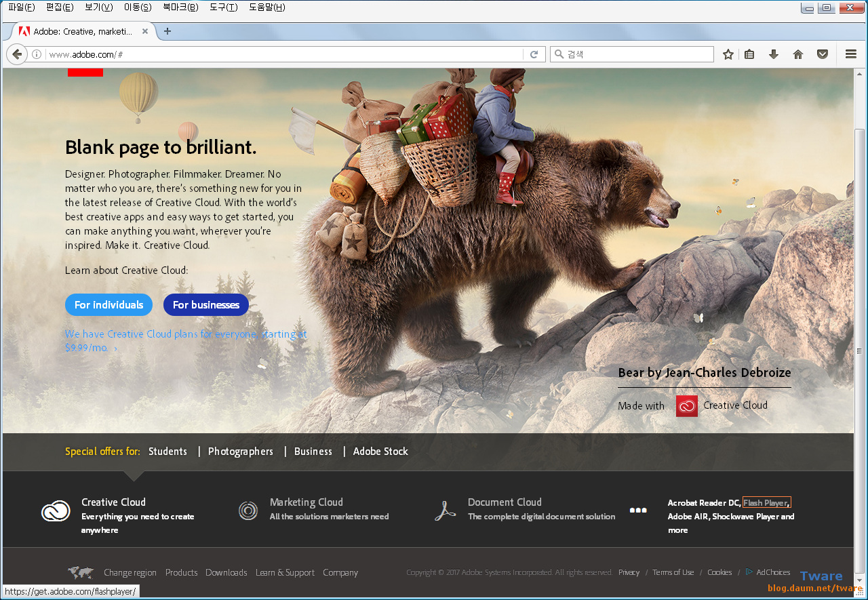
Task: Open the Business special offer
Action: coord(313,452)
